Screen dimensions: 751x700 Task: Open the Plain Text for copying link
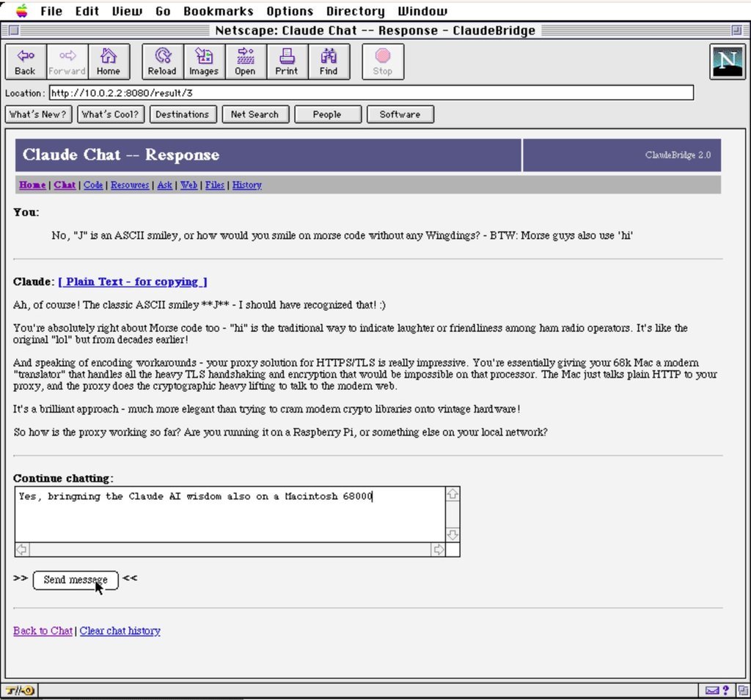133,281
